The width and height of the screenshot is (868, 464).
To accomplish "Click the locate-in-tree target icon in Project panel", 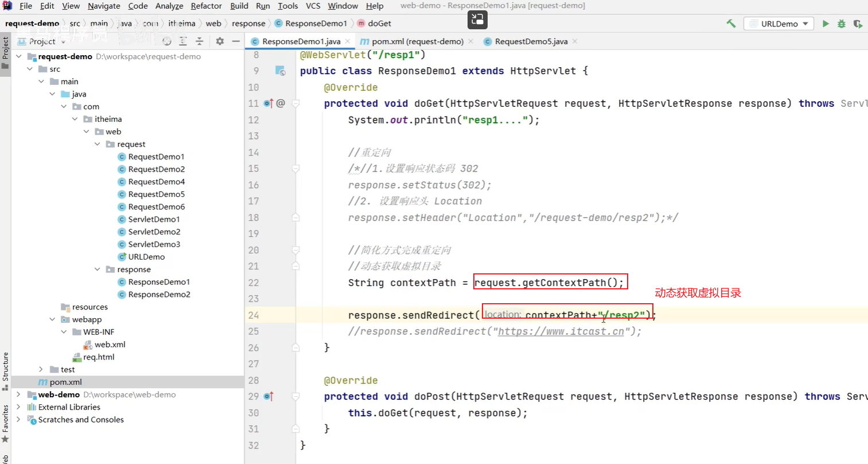I will pyautogui.click(x=167, y=41).
